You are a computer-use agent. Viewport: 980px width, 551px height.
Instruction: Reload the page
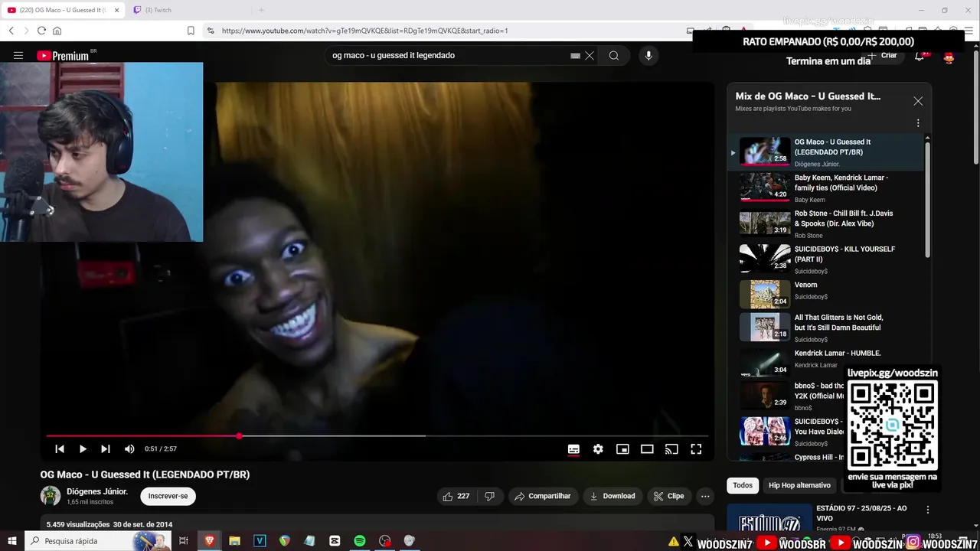(x=41, y=31)
